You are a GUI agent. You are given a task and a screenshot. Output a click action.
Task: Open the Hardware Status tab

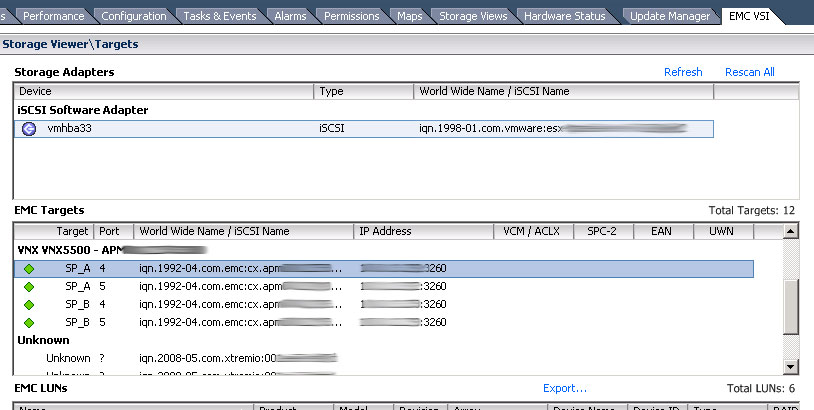[x=564, y=16]
